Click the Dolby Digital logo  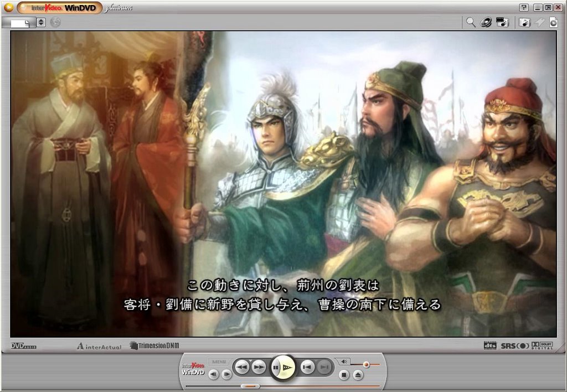542,346
